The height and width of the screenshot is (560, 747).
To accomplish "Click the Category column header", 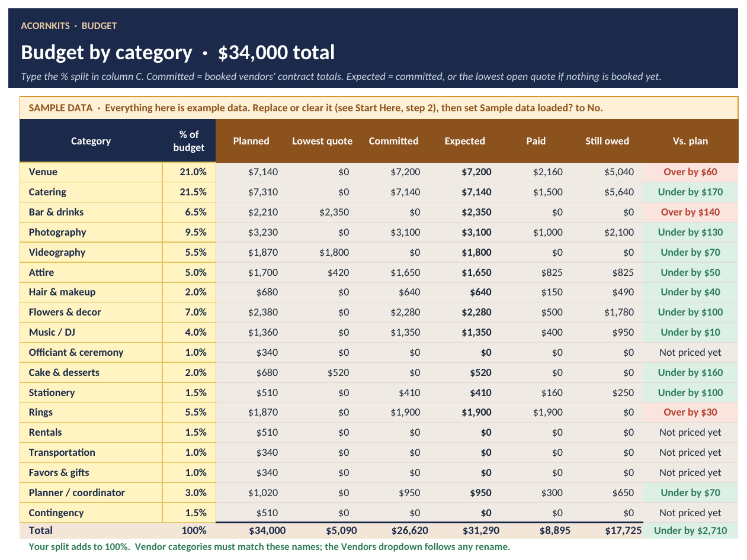I will (91, 141).
